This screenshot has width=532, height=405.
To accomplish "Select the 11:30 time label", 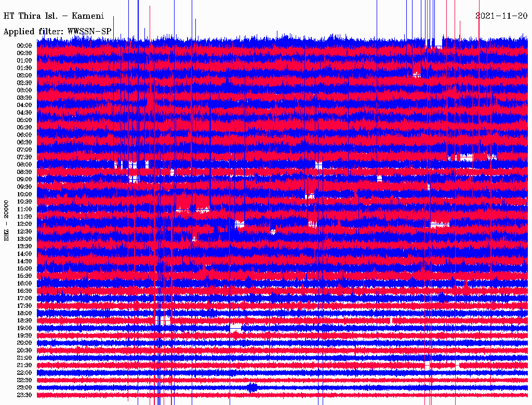I will click(x=24, y=217).
